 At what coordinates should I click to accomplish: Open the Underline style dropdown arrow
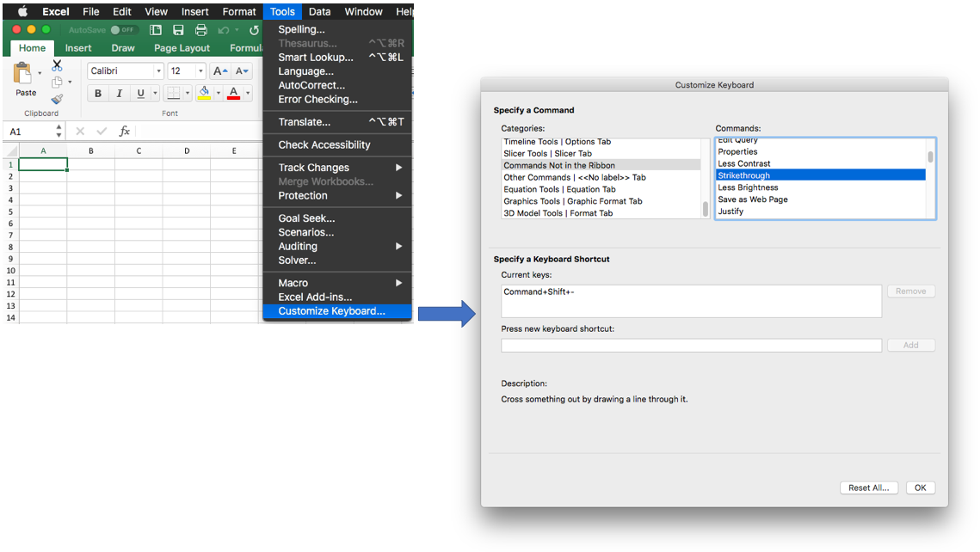[155, 94]
